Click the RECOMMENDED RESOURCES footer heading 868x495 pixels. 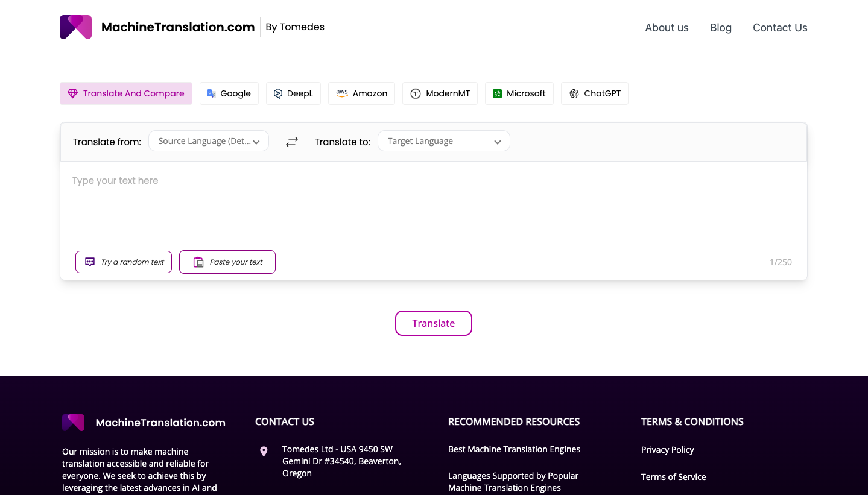[x=514, y=422]
